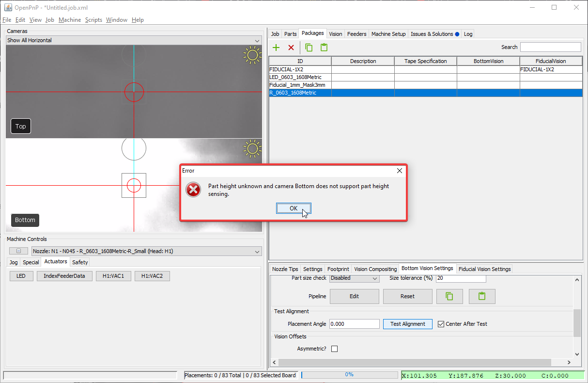The height and width of the screenshot is (383, 588).
Task: Expand the Part size check dropdown
Action: pos(354,278)
